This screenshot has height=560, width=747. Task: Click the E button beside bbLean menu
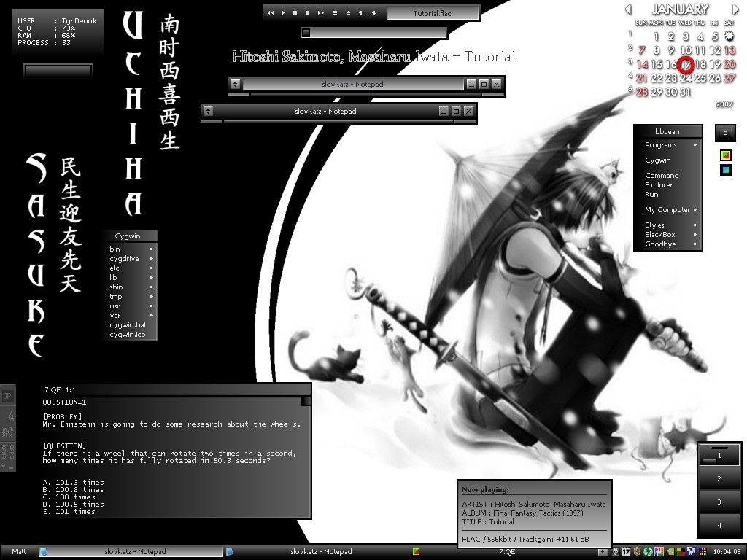725,133
